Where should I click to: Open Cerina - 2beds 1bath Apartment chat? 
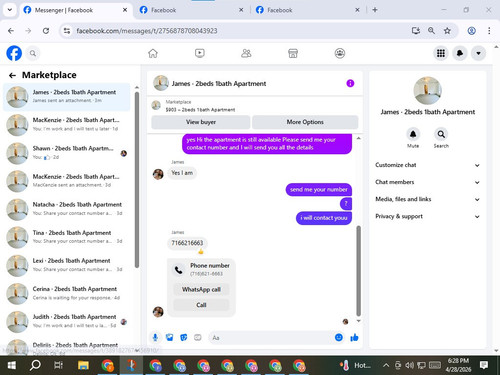[67, 293]
